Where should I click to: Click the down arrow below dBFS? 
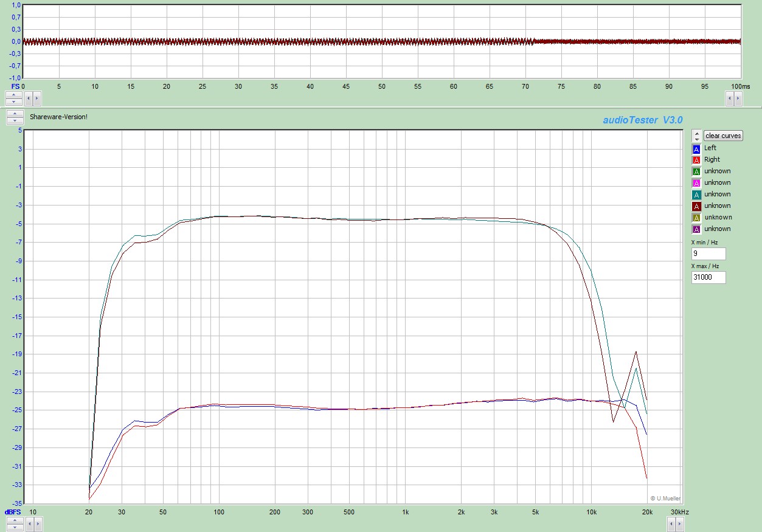click(x=14, y=527)
